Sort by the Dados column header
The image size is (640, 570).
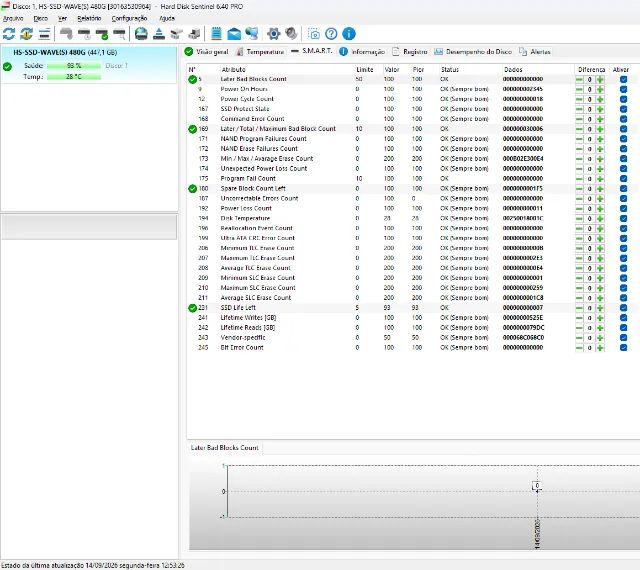pos(513,70)
